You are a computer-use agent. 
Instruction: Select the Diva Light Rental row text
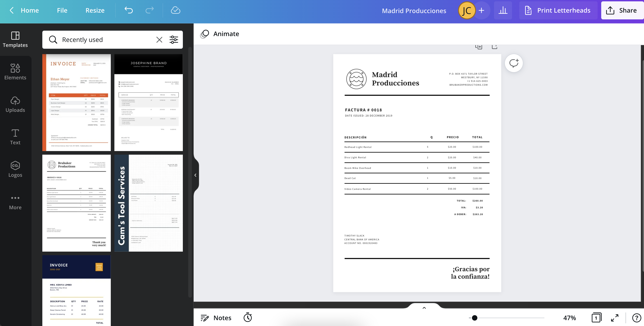[355, 158]
